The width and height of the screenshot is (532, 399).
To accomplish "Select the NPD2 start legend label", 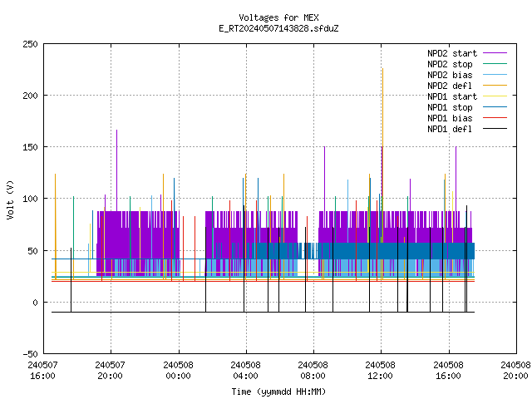I will pyautogui.click(x=452, y=53).
